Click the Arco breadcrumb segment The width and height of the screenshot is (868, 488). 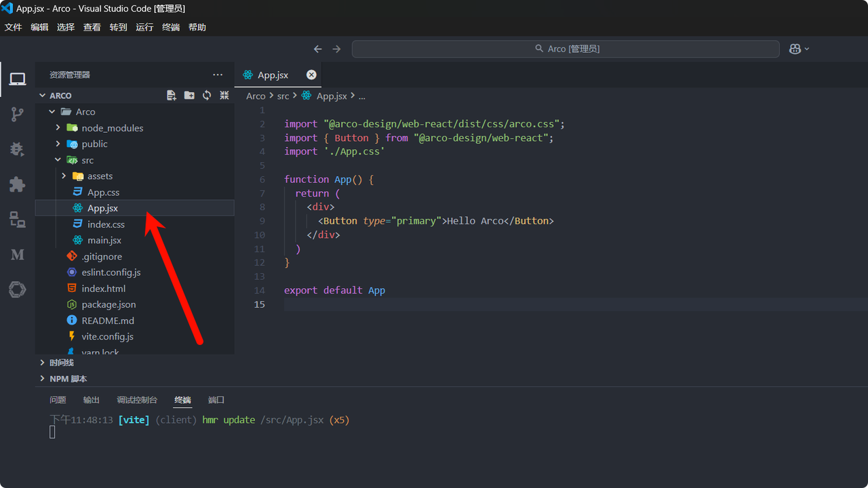[x=256, y=96]
